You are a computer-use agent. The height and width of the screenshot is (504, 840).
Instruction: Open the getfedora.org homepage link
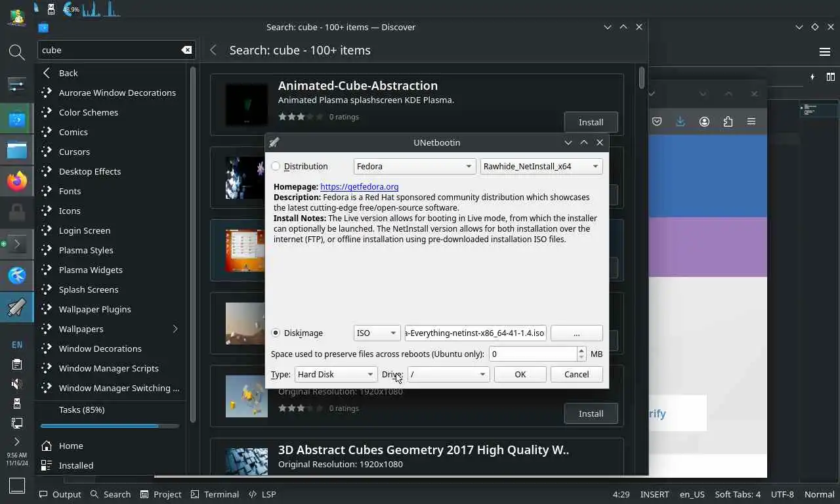[x=359, y=187]
